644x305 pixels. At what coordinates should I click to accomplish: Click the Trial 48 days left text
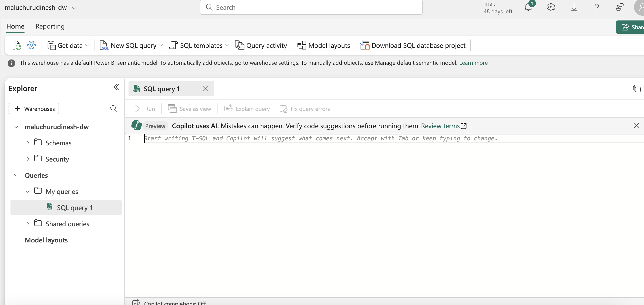tap(498, 8)
